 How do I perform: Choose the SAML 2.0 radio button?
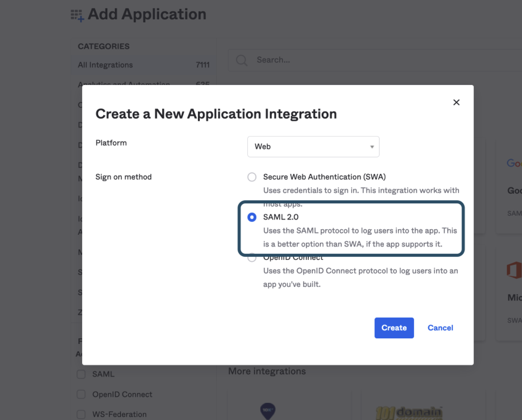pyautogui.click(x=252, y=217)
